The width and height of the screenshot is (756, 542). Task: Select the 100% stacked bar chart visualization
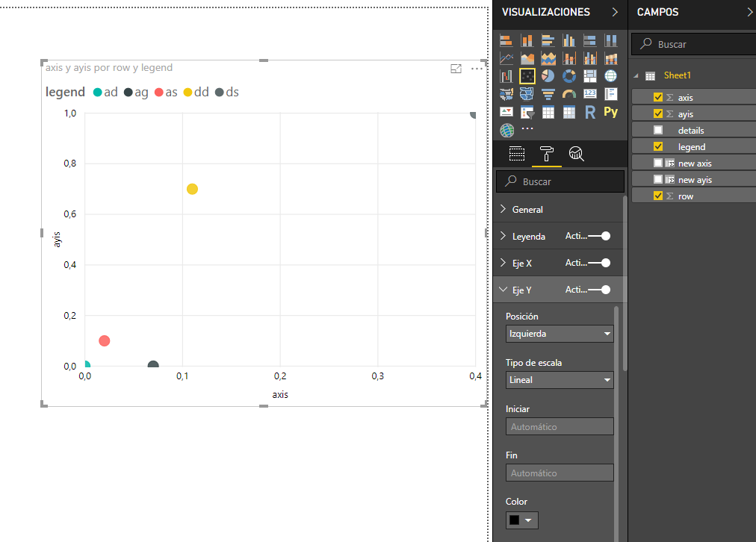[x=589, y=40]
